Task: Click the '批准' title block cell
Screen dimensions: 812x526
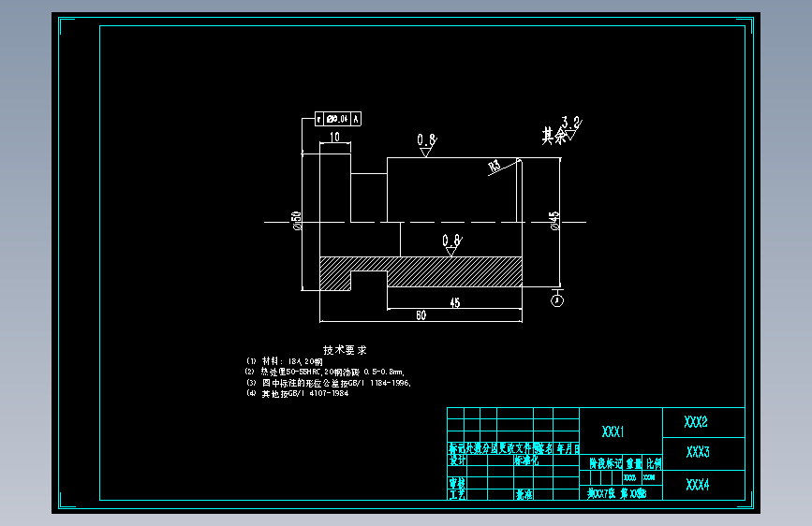Action: (x=524, y=494)
